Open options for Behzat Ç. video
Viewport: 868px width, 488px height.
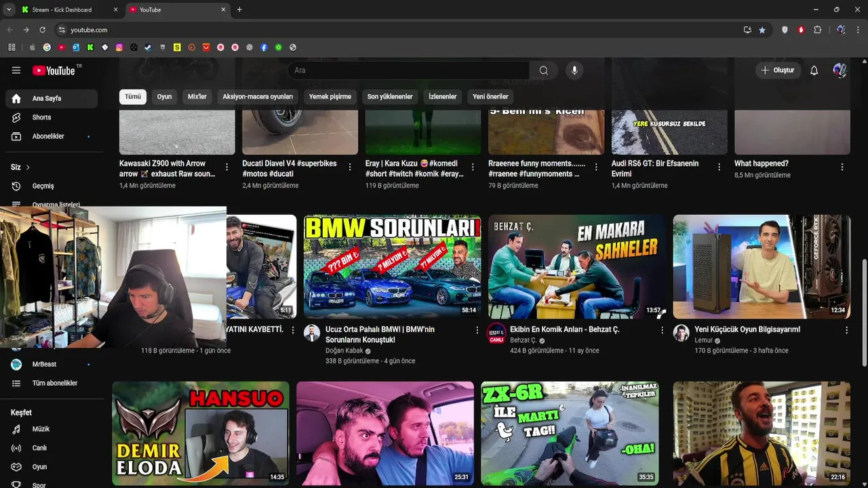(x=662, y=330)
